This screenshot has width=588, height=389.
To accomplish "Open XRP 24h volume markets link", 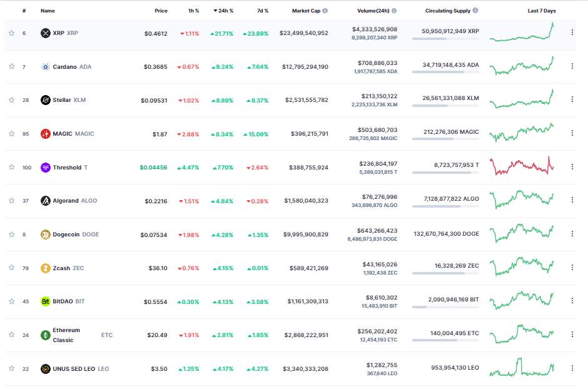I will [375, 29].
